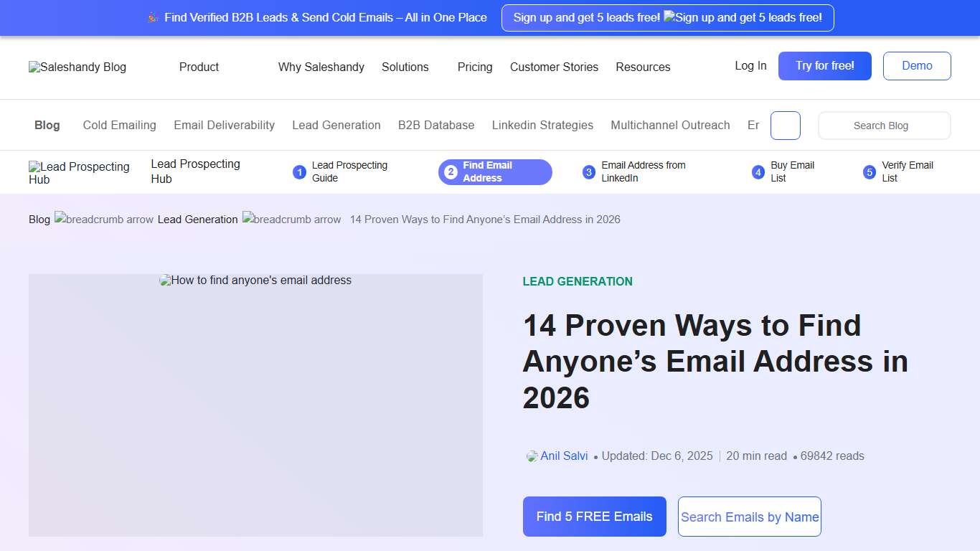Viewport: 980px width, 551px height.
Task: Open Search Emails by Name
Action: (749, 517)
